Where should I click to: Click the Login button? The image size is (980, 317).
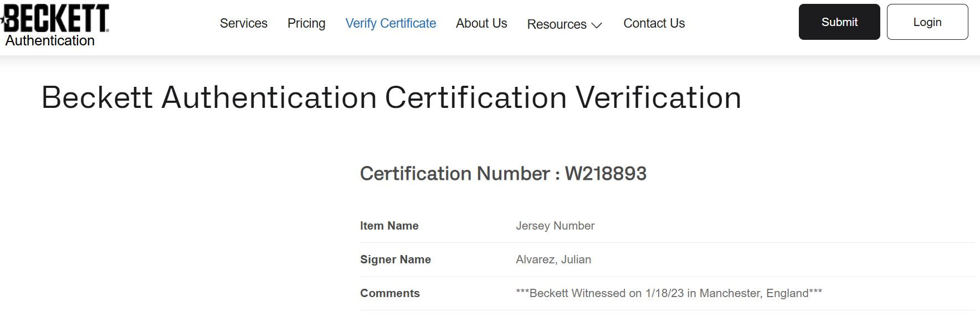click(927, 22)
